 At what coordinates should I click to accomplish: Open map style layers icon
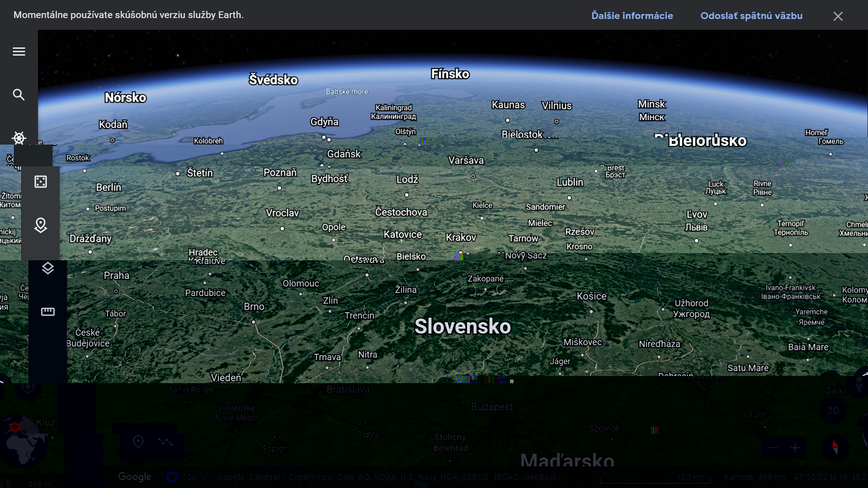tap(48, 268)
